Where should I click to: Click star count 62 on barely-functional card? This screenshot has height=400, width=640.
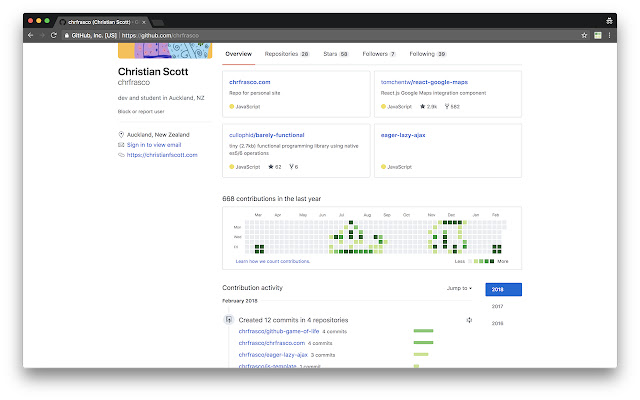(275, 167)
